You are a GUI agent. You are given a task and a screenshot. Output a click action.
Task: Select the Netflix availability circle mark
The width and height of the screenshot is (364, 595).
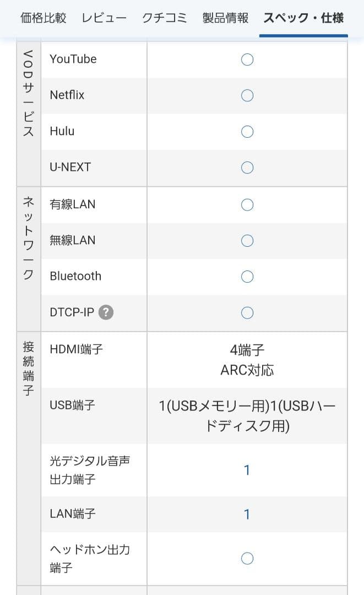tap(247, 95)
